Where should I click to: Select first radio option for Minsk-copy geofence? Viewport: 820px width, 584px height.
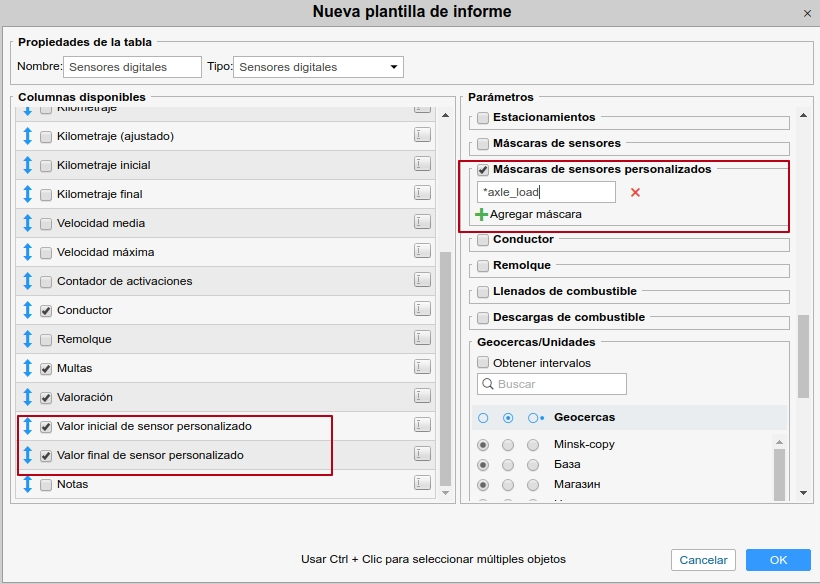(x=484, y=444)
